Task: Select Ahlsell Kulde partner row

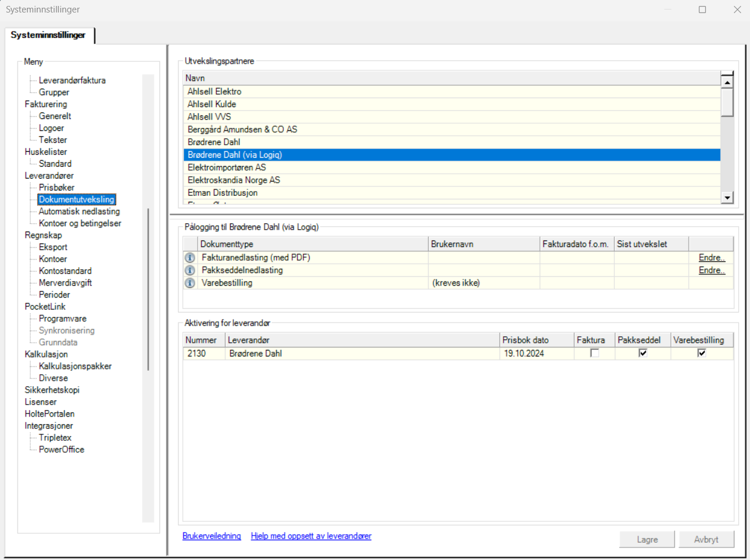Action: point(452,104)
